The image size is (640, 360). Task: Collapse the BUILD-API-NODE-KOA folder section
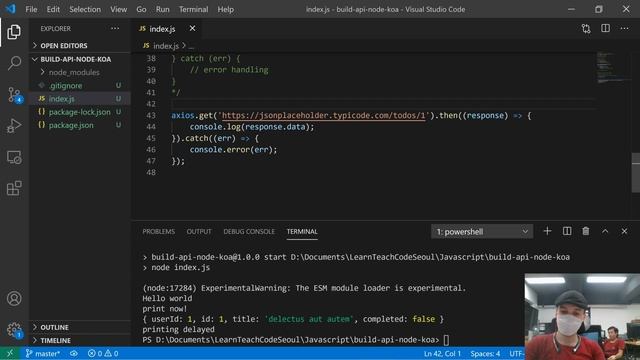(x=80, y=59)
